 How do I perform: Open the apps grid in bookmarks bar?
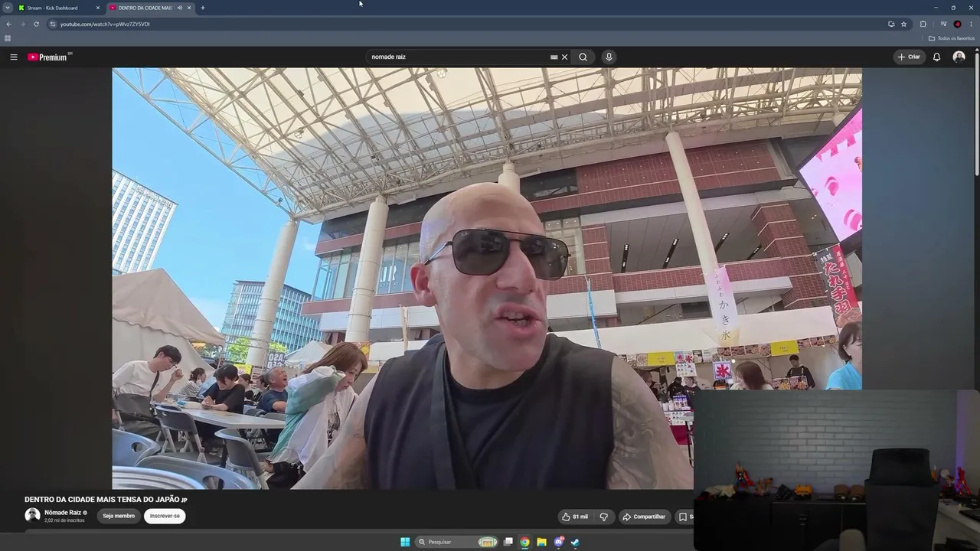click(8, 38)
